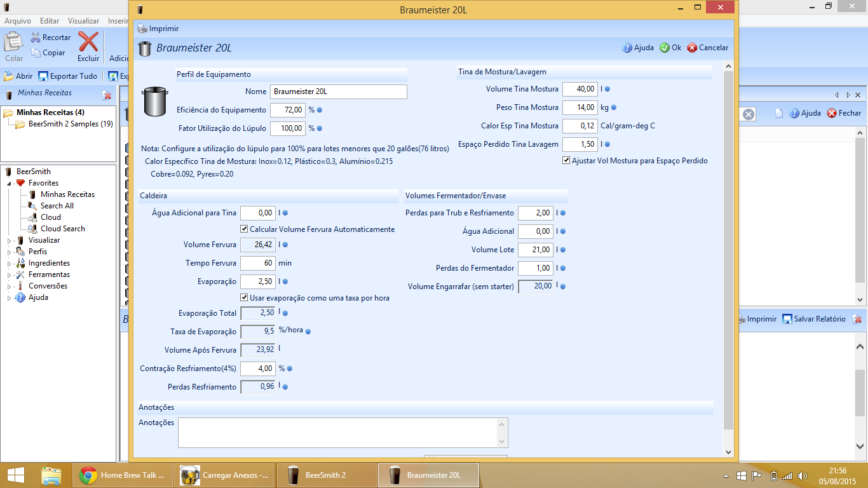Expand the Ferramentas tree node
The image size is (868, 488).
(x=10, y=275)
